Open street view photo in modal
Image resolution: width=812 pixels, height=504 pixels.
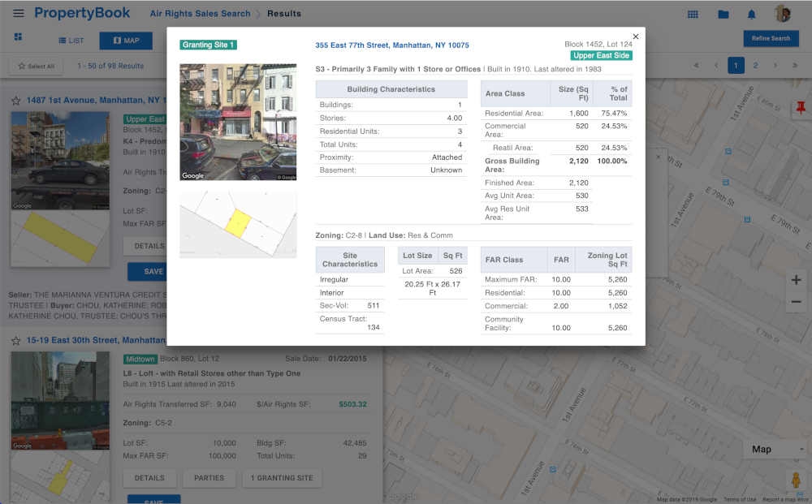pos(238,122)
